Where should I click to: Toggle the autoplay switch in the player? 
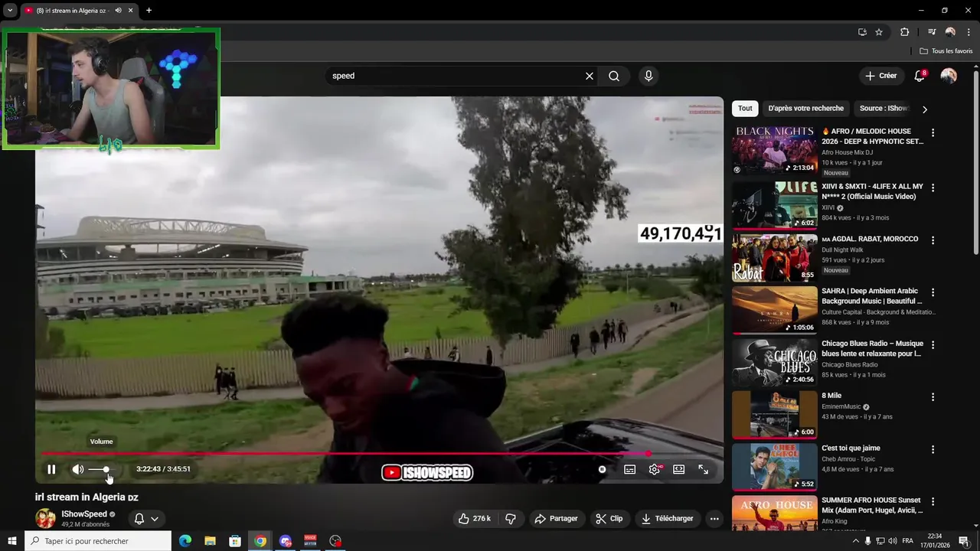tap(603, 469)
